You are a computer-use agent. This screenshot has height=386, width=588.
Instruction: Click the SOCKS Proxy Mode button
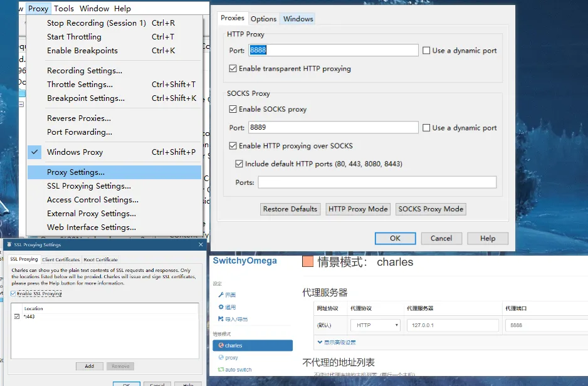pyautogui.click(x=431, y=209)
